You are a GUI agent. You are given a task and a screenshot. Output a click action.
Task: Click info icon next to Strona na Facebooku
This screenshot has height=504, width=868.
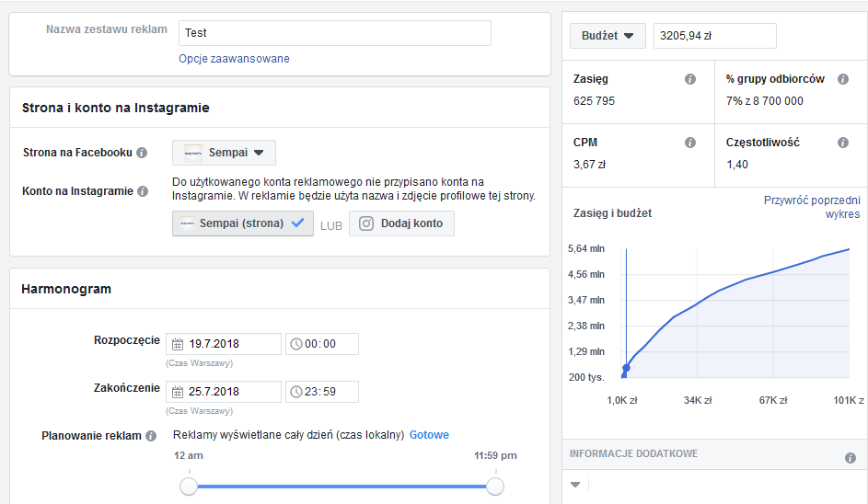click(x=142, y=153)
